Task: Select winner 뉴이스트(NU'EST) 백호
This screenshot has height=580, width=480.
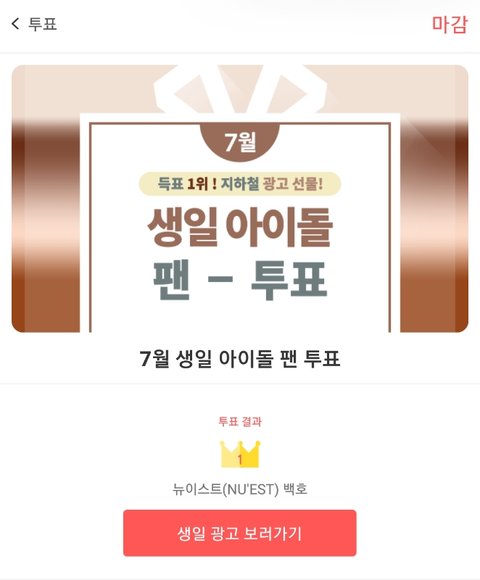Action: coord(240,489)
